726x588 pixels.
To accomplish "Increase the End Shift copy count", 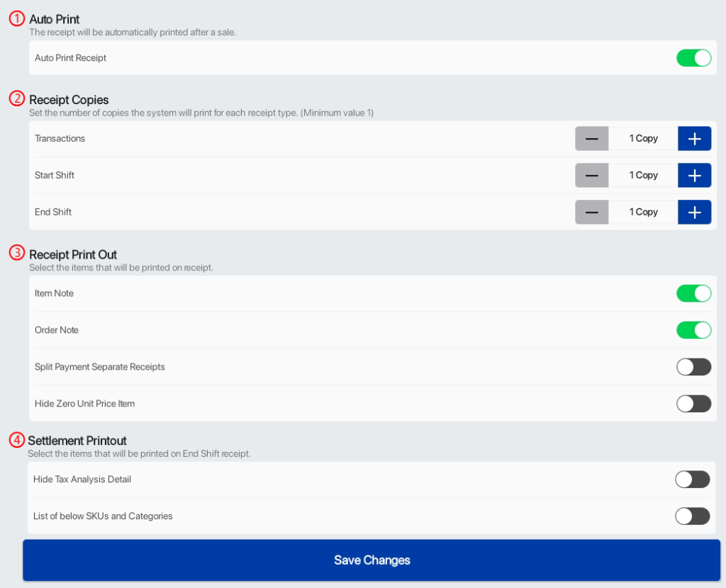I will (x=694, y=212).
